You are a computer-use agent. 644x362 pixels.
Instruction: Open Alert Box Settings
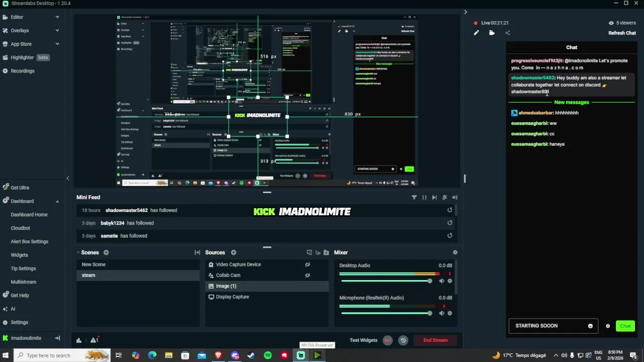tap(30, 242)
